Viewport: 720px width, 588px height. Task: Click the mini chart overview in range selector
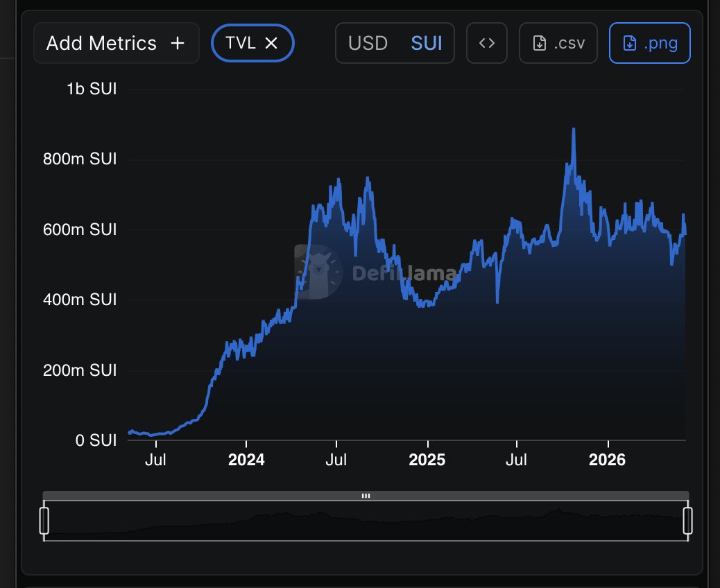pyautogui.click(x=366, y=521)
